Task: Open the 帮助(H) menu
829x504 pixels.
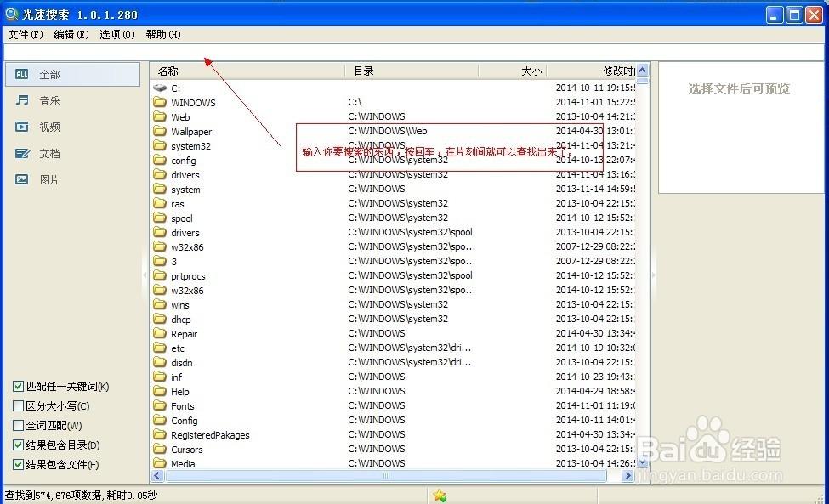Action: [x=163, y=34]
